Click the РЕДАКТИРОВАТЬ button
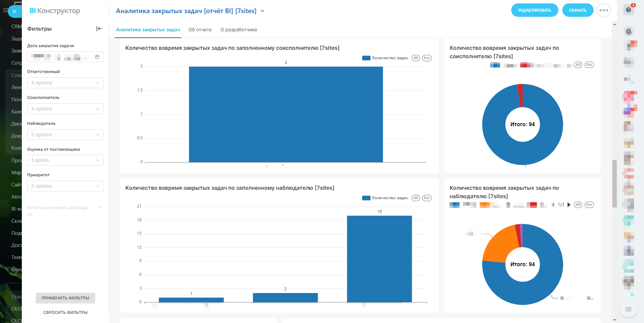Screen dimensions: 644x323 (534, 10)
